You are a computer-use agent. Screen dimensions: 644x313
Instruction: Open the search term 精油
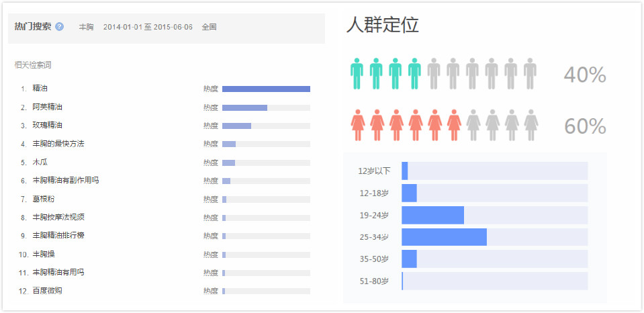40,88
